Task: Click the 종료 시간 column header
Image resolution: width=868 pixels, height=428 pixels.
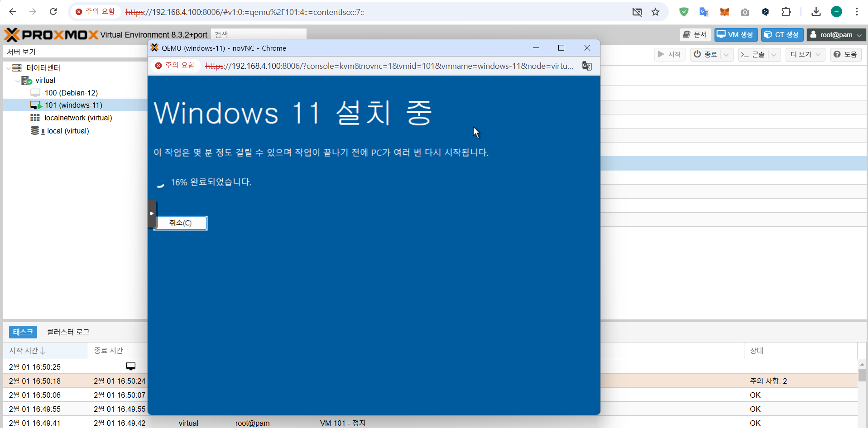Action: pyautogui.click(x=118, y=351)
